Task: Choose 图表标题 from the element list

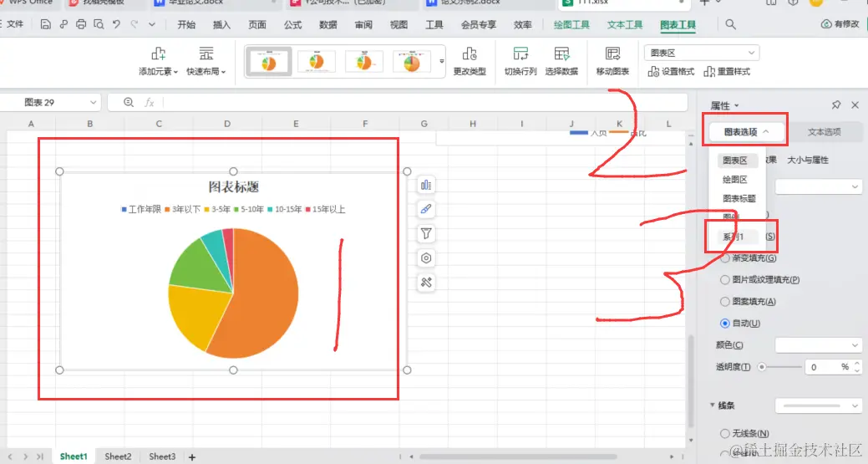Action: click(x=739, y=198)
